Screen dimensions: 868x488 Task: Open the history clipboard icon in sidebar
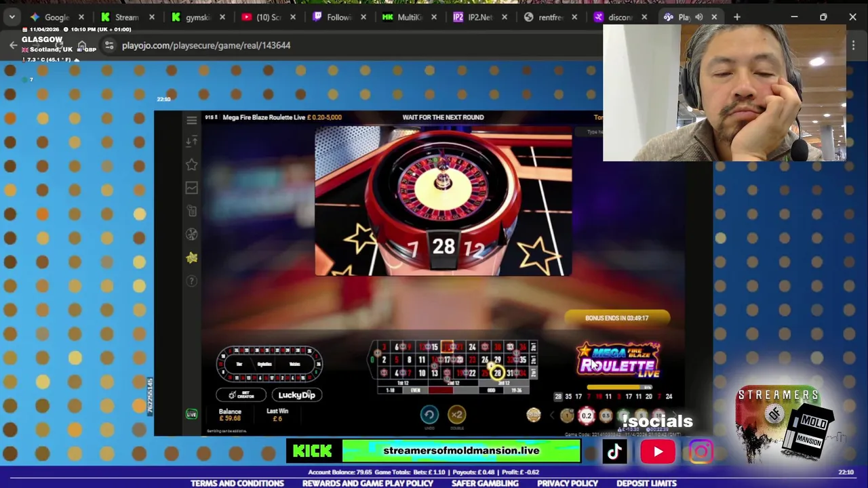[x=191, y=211]
